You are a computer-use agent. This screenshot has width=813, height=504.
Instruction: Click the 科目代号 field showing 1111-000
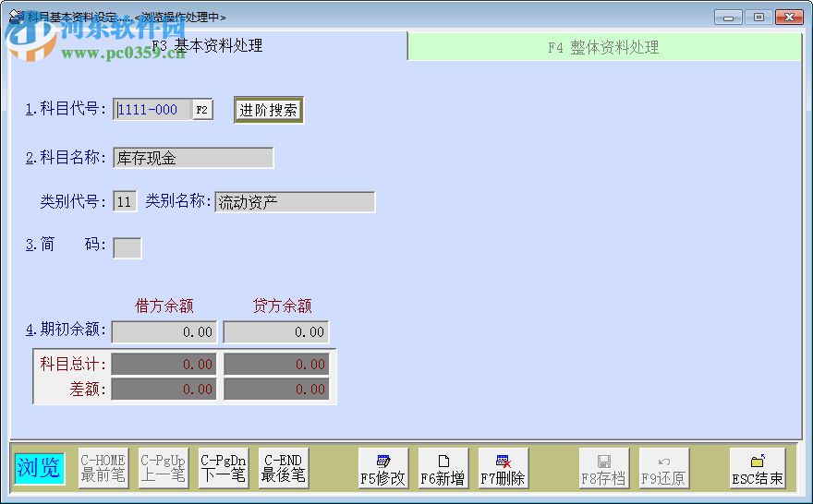(153, 110)
